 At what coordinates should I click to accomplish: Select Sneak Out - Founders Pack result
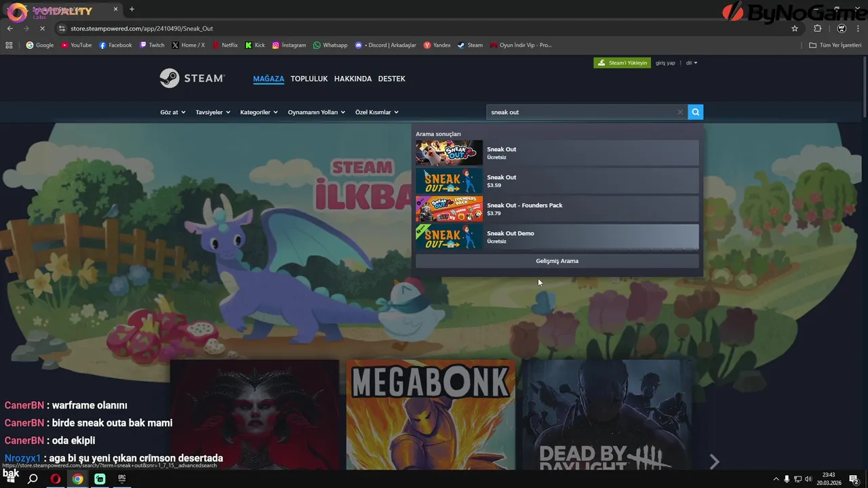point(557,209)
